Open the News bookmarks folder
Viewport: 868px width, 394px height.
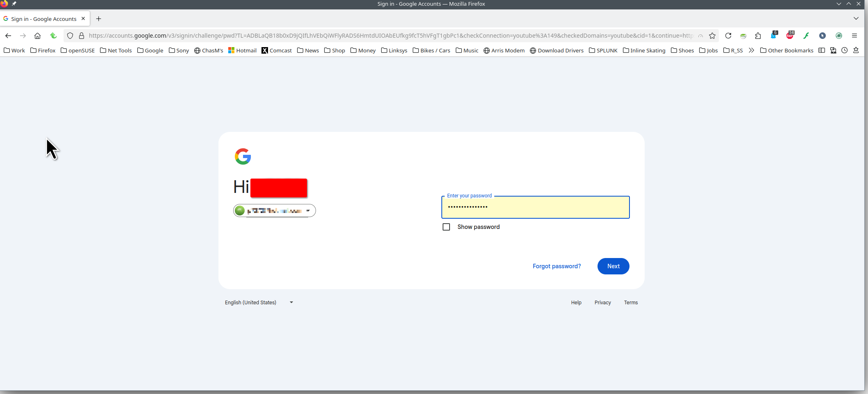308,50
